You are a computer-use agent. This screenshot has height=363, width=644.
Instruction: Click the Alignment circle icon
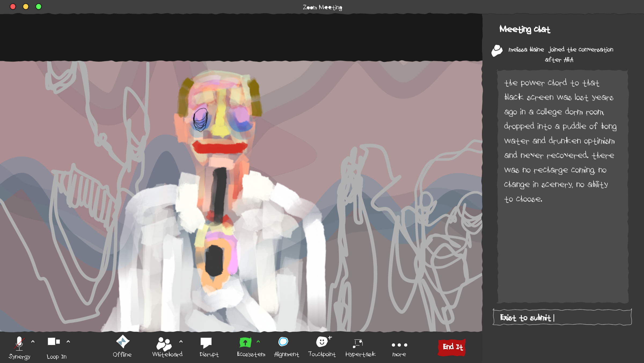(x=283, y=342)
